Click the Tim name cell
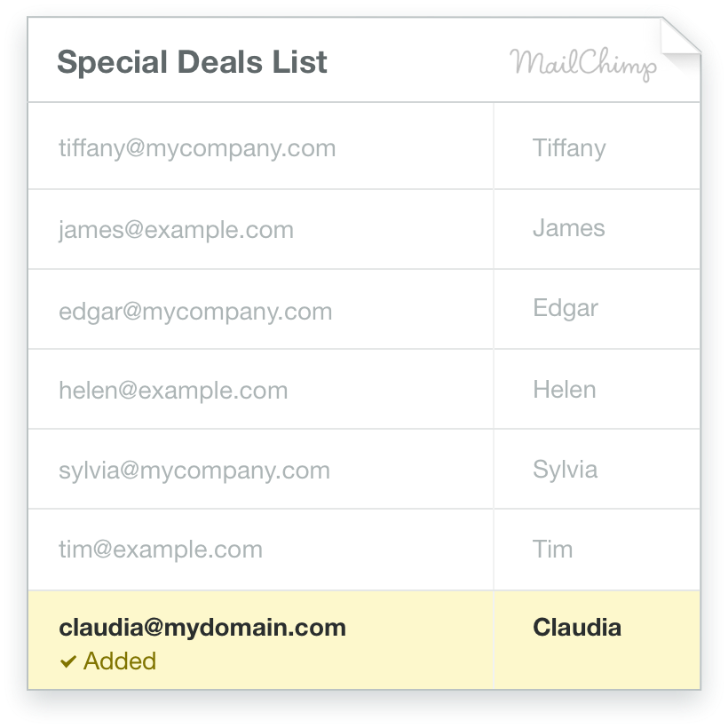The image size is (728, 728). point(597,550)
